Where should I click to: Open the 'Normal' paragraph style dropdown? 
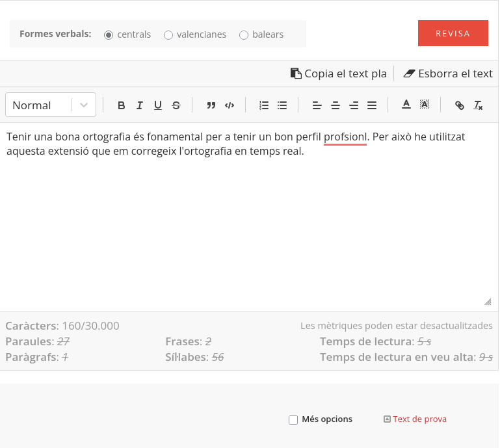coord(51,105)
